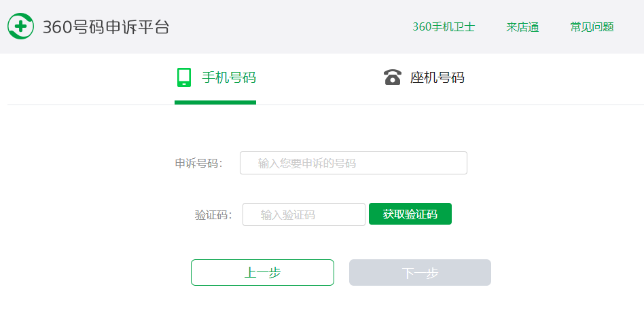644x319 pixels.
Task: Click the grayed-out 下一步 button
Action: coord(420,272)
